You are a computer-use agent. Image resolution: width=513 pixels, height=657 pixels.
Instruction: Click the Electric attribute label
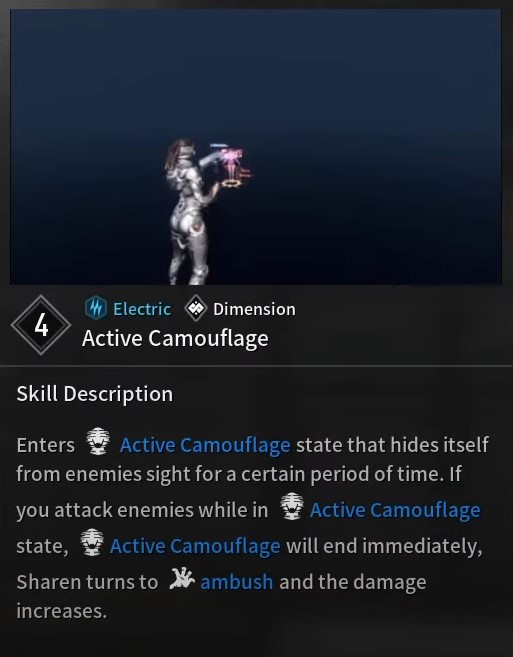(142, 309)
